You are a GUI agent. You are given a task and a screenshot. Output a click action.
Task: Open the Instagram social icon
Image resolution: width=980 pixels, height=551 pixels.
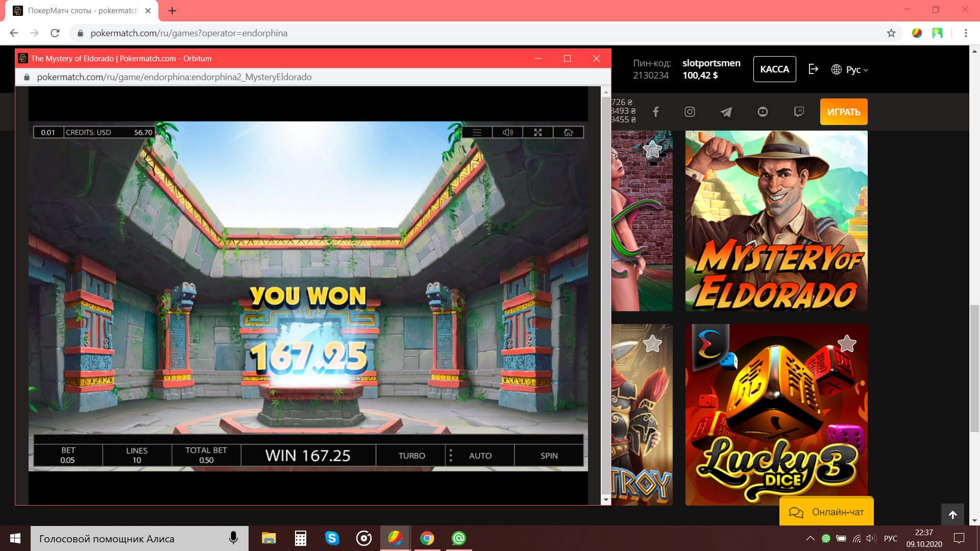pos(690,112)
